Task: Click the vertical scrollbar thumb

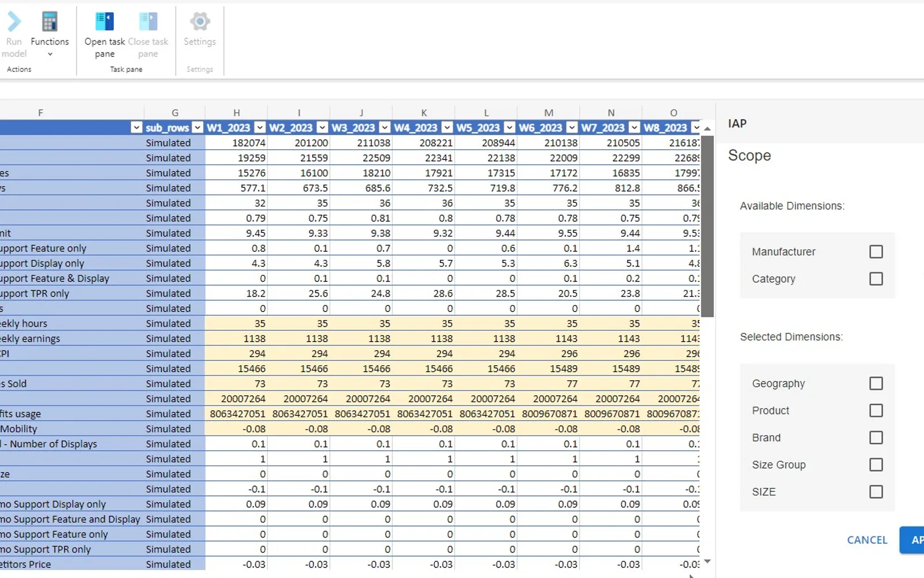Action: pyautogui.click(x=707, y=226)
